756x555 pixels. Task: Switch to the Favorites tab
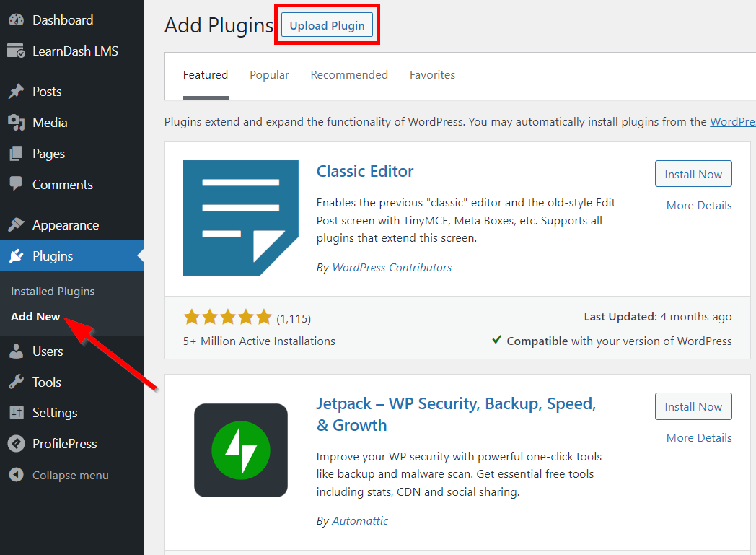click(433, 75)
